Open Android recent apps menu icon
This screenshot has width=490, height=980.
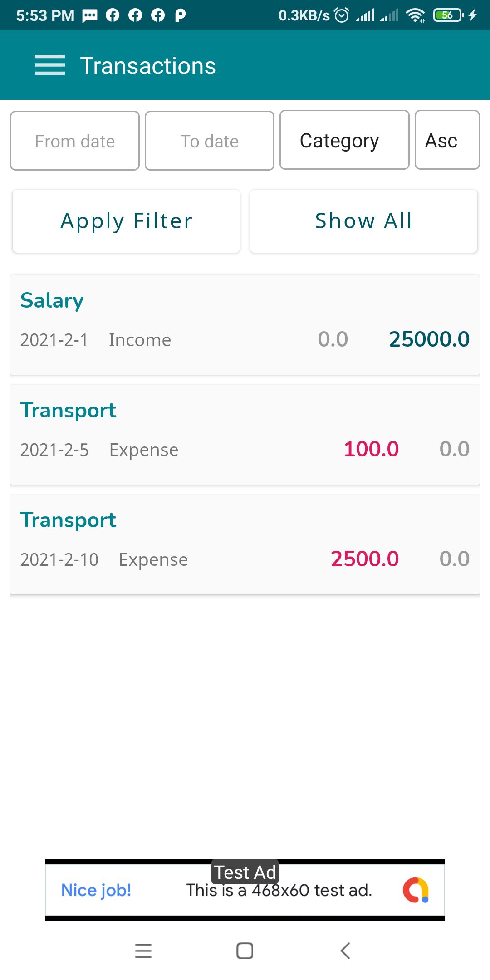click(143, 951)
